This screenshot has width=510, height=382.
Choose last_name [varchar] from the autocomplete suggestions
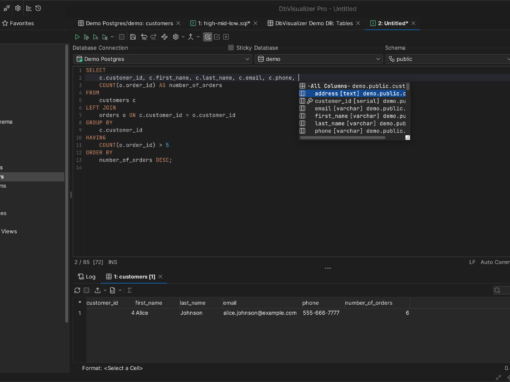(x=352, y=123)
